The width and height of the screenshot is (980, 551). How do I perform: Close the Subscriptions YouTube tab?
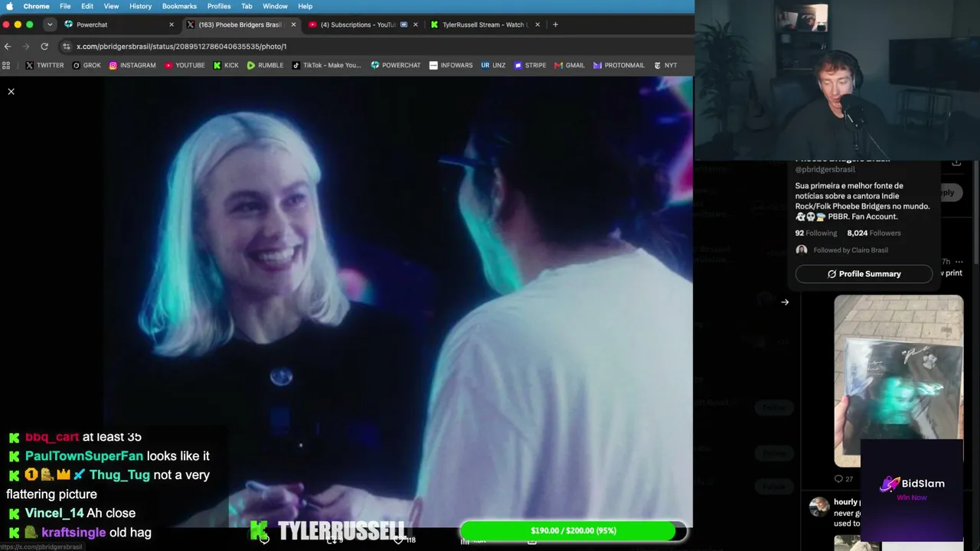(x=416, y=24)
